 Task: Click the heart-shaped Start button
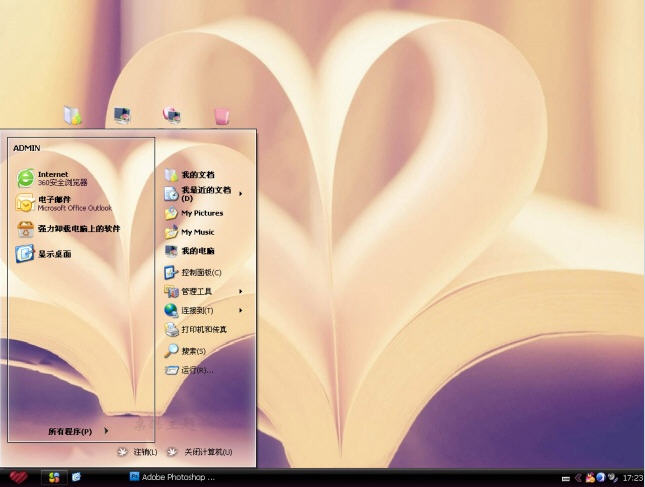tap(19, 477)
